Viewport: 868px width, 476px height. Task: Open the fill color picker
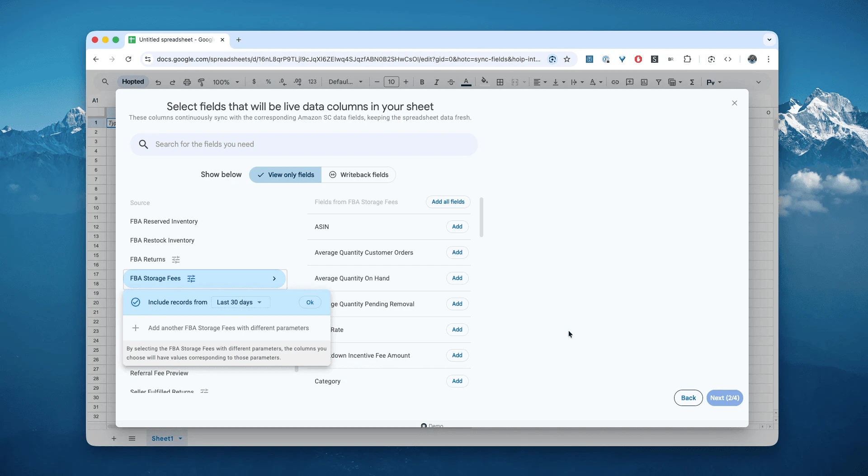(x=484, y=81)
